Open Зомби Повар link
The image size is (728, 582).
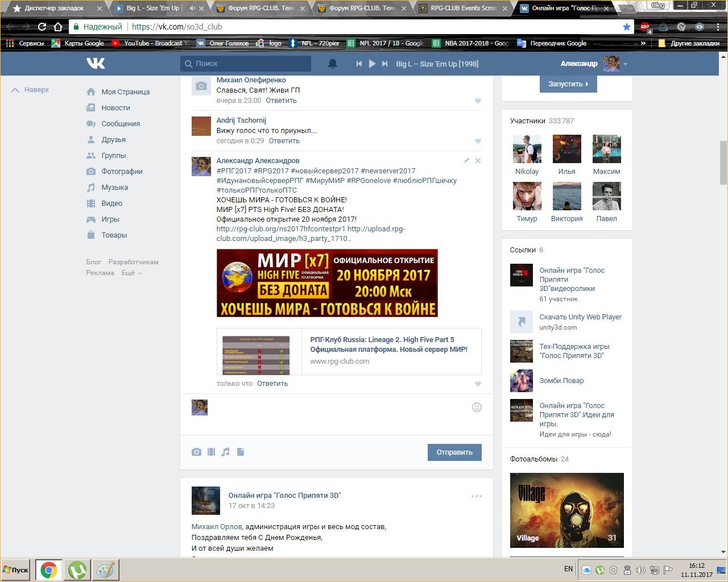(x=561, y=381)
